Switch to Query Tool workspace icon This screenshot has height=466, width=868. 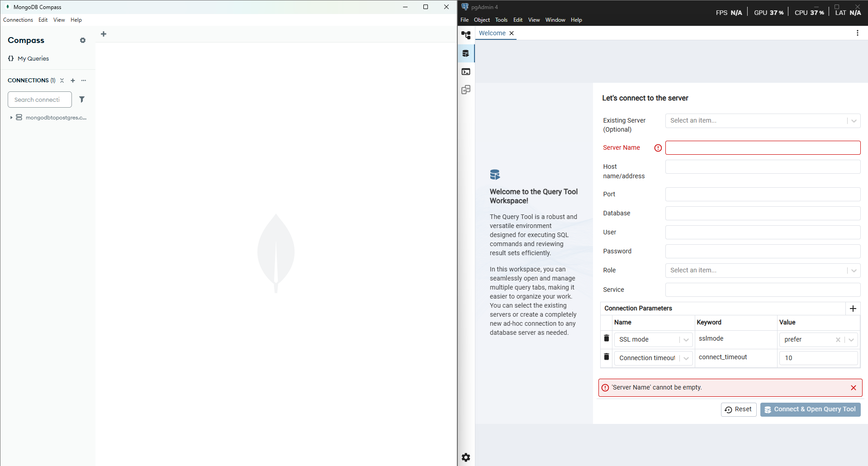point(466,53)
